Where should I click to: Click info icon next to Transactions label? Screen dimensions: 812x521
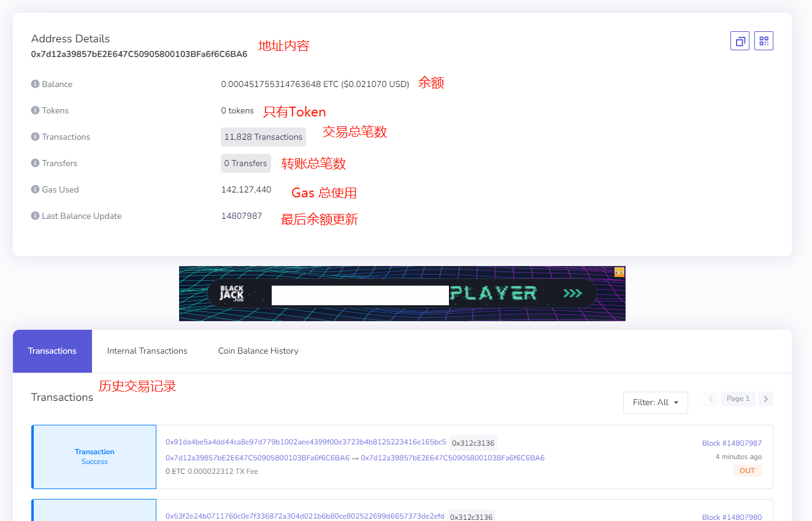pos(35,137)
